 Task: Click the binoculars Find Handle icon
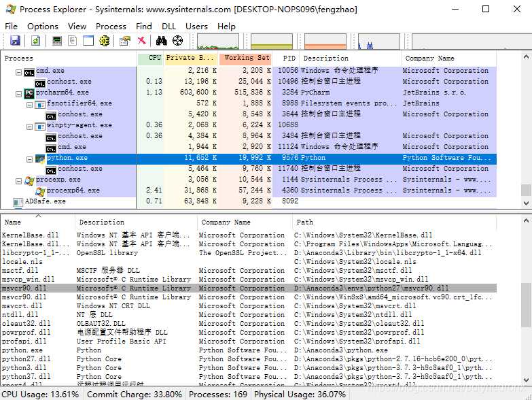(x=162, y=41)
